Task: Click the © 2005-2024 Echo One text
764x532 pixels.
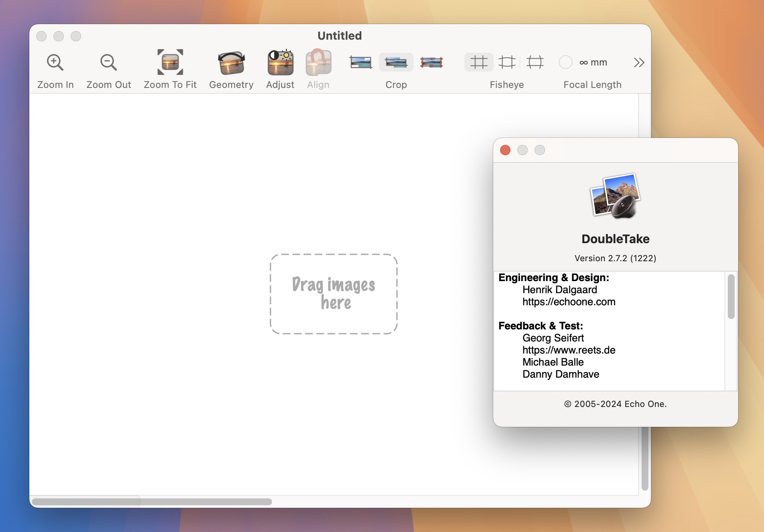Action: 615,404
